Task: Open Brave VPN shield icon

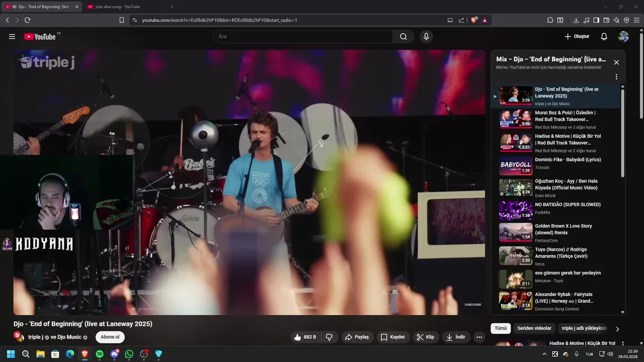Action: (x=626, y=20)
